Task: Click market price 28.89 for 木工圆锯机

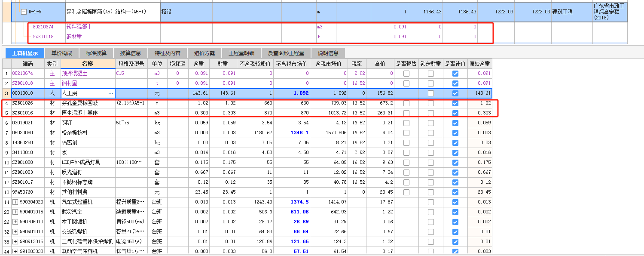Action: pos(292,222)
